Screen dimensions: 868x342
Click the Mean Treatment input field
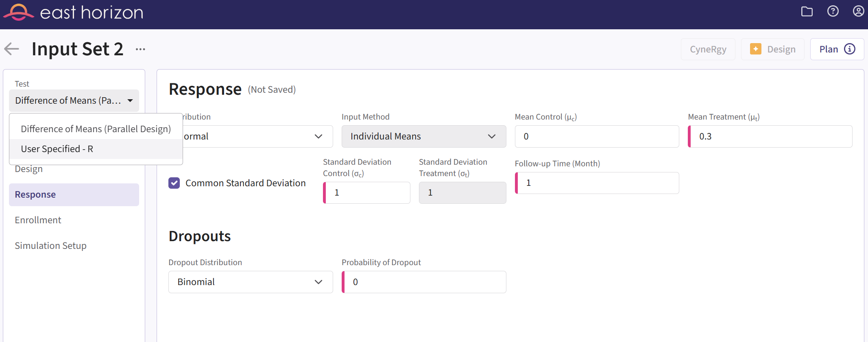coord(771,137)
